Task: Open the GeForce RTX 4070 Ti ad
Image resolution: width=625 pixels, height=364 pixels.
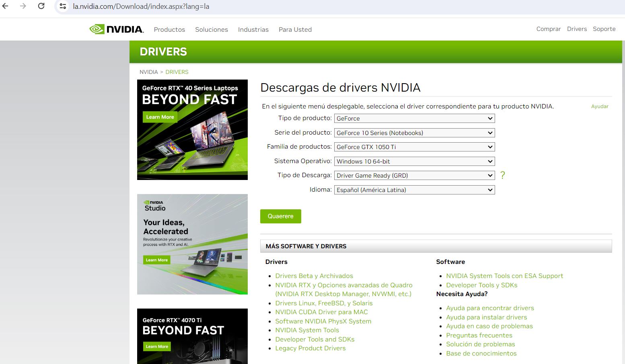Action: 192,336
